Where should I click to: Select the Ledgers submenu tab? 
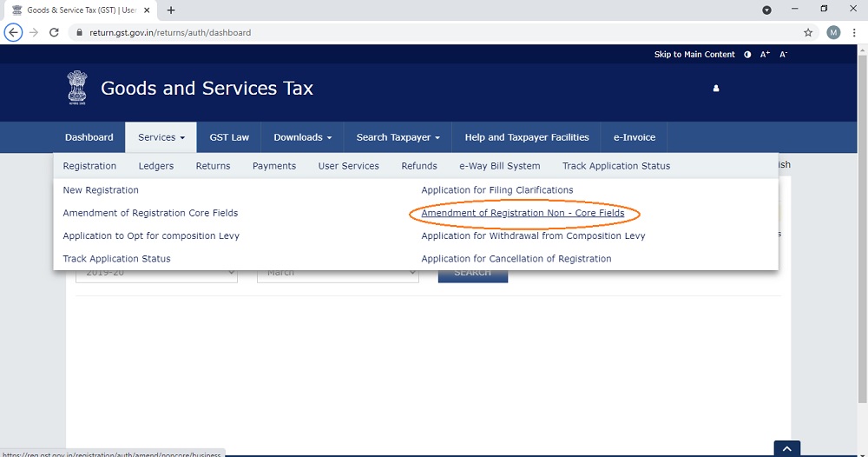(x=156, y=166)
